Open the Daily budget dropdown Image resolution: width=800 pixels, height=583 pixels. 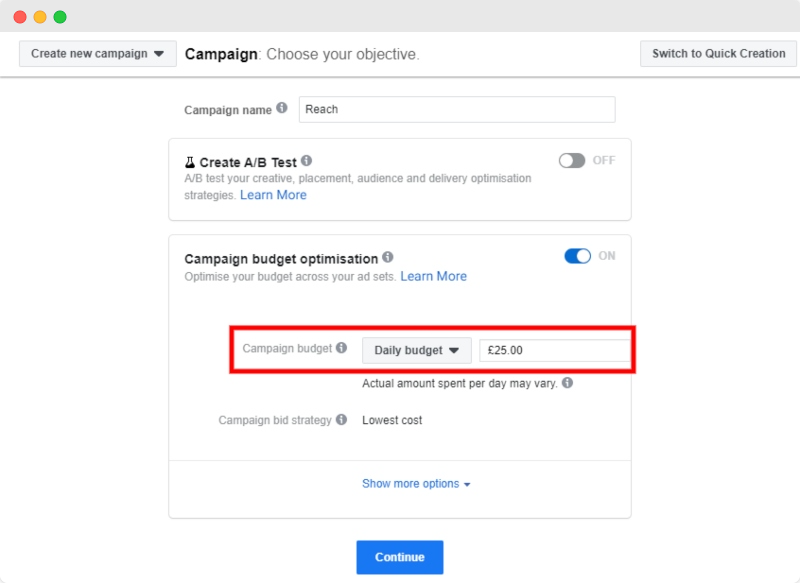coord(415,350)
